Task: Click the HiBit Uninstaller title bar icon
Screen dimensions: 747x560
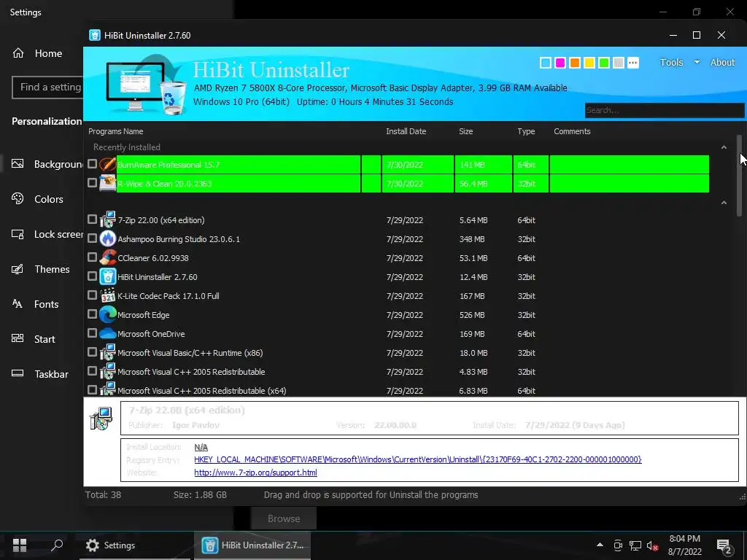Action: 95,35
